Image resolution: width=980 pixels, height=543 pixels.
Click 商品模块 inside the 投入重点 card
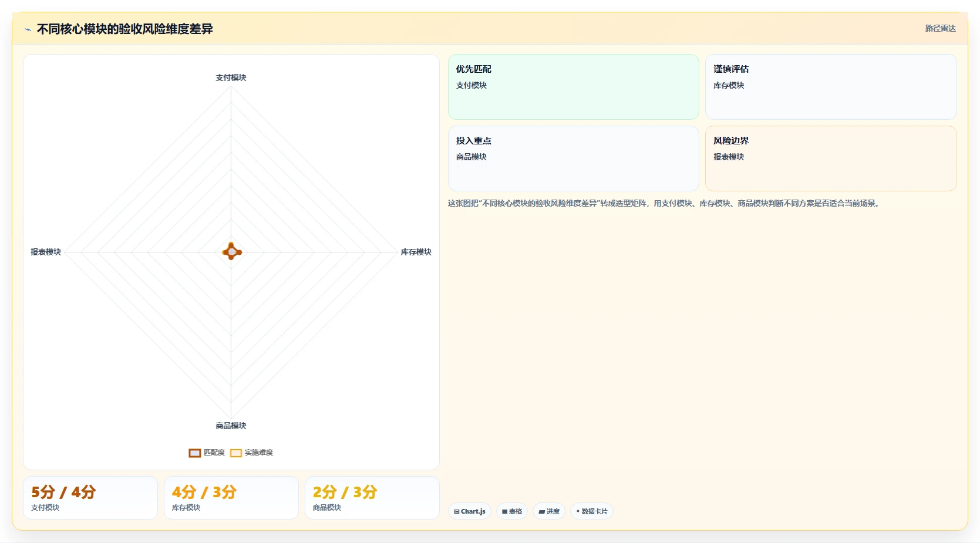pos(472,157)
